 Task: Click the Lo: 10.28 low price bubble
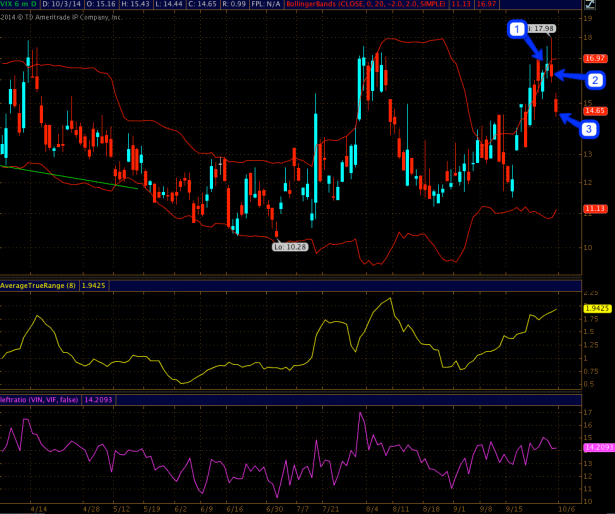coord(290,244)
